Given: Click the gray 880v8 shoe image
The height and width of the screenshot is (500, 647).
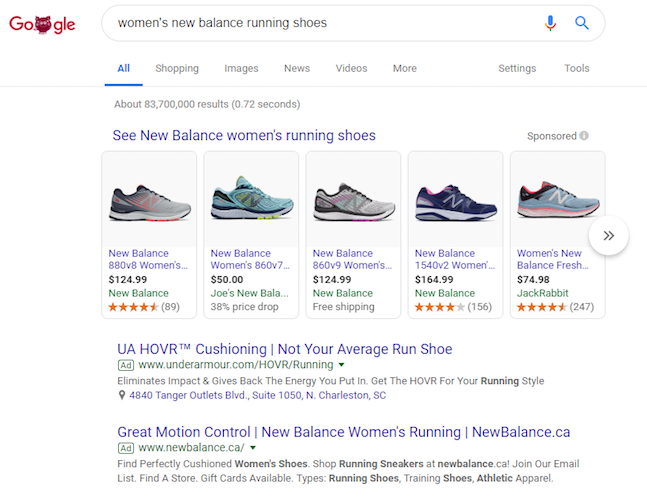Looking at the screenshot, I should tap(149, 203).
